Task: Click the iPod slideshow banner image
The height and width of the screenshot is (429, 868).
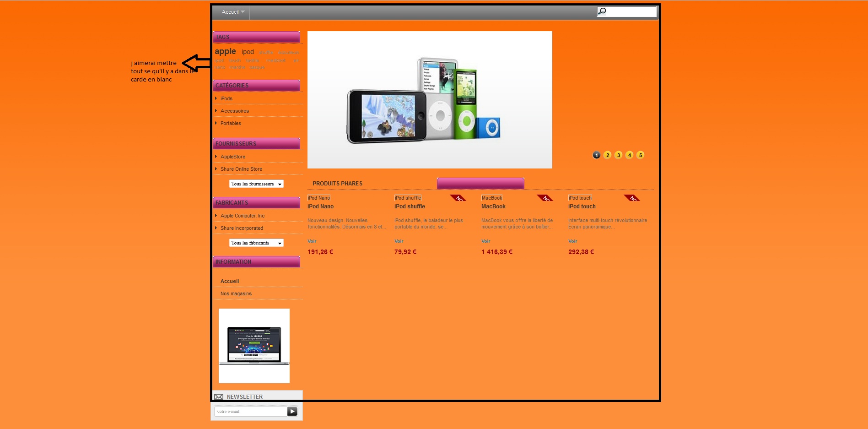Action: [x=430, y=100]
